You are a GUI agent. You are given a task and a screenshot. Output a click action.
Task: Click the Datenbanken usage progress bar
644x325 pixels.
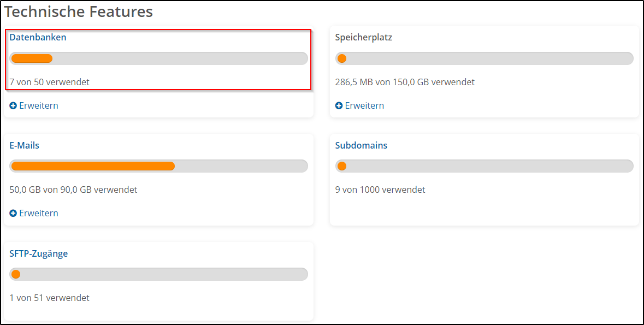[158, 58]
